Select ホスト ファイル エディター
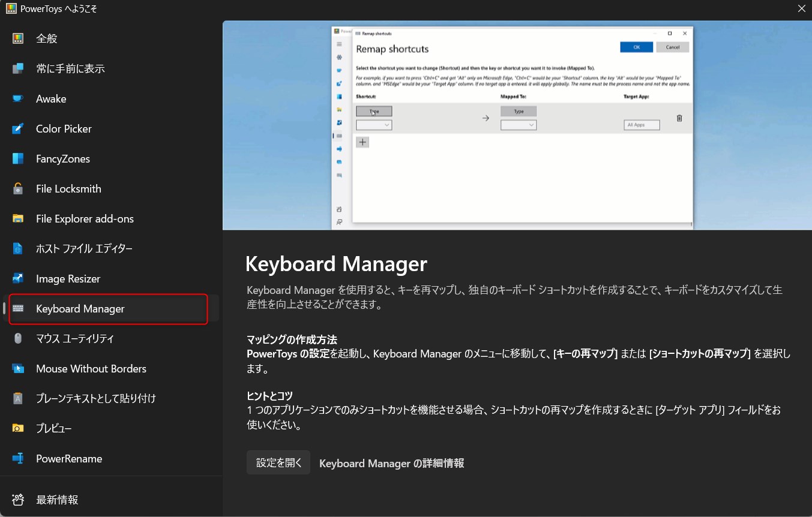The width and height of the screenshot is (812, 517). 111,248
